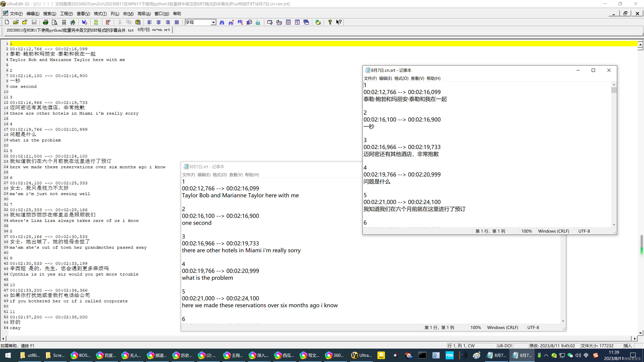Click the Paste clipboard icon
Image resolution: width=644 pixels, height=362 pixels.
tap(138, 22)
